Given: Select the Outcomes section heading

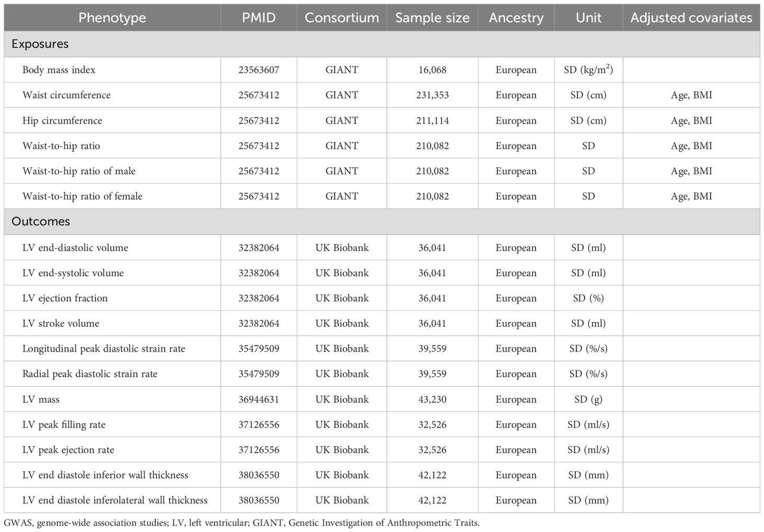Looking at the screenshot, I should [41, 221].
